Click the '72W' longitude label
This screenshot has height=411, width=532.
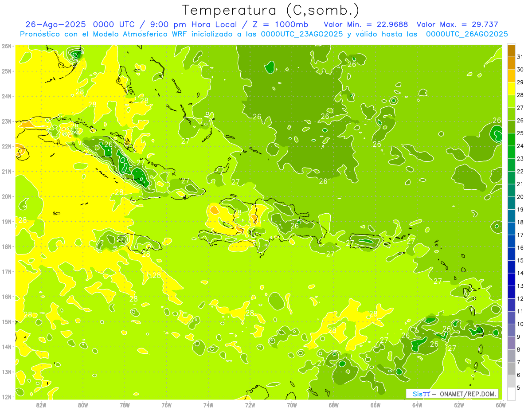tap(250, 405)
